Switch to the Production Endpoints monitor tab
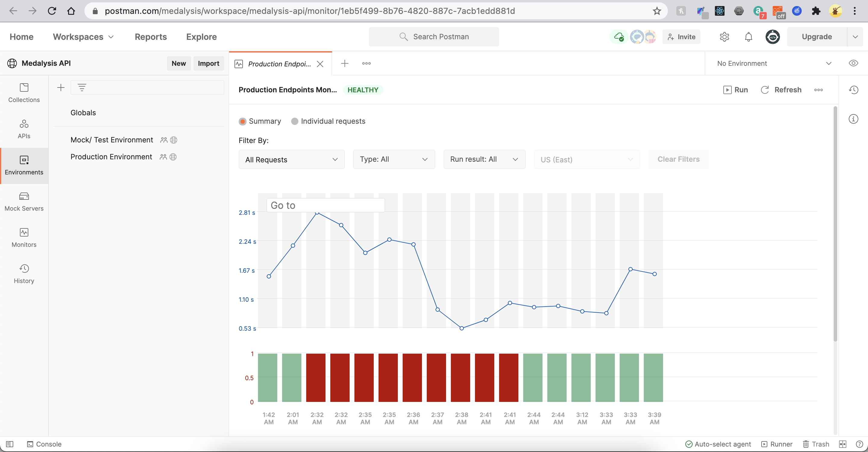 tap(279, 64)
